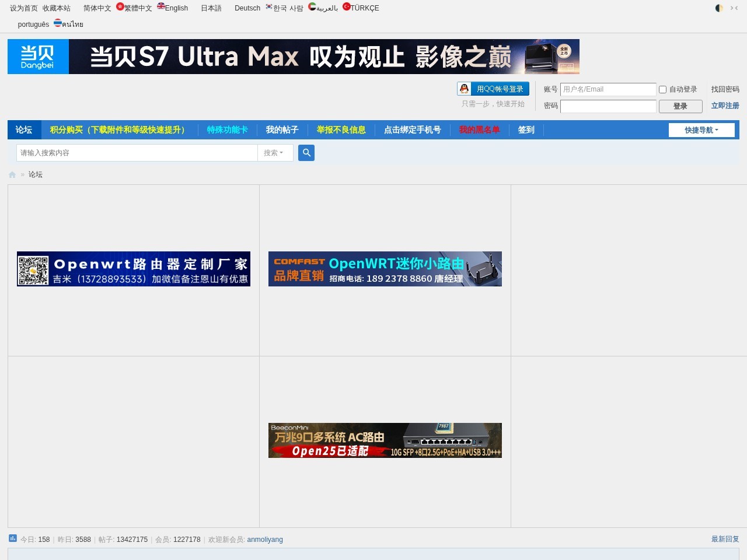This screenshot has height=560, width=747.
Task: Open the 论坛 tab in navigation bar
Action: point(24,129)
